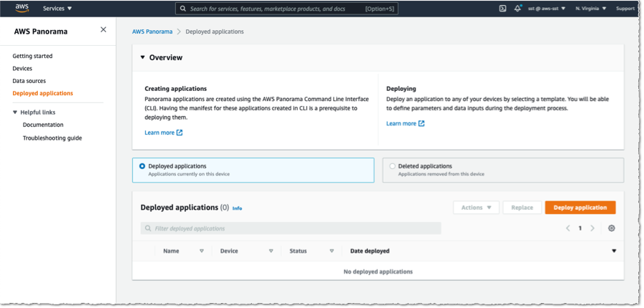Collapse the Helpful links section

[15, 112]
